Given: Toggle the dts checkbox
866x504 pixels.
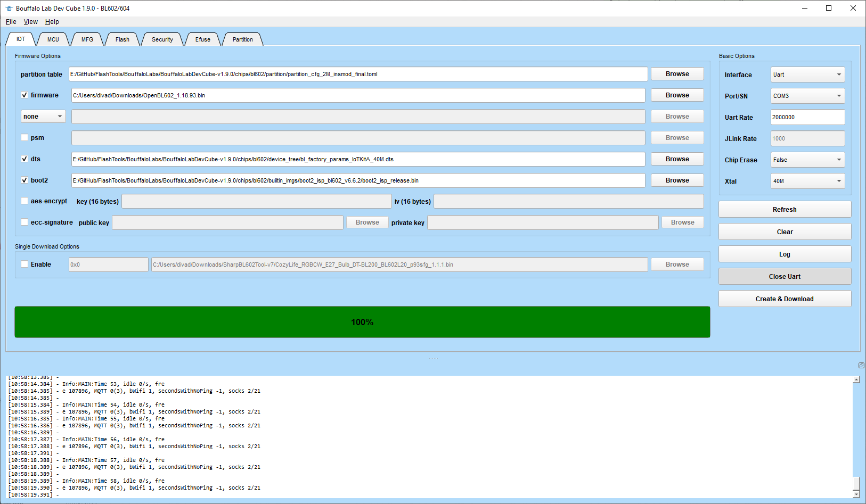Looking at the screenshot, I should click(24, 159).
